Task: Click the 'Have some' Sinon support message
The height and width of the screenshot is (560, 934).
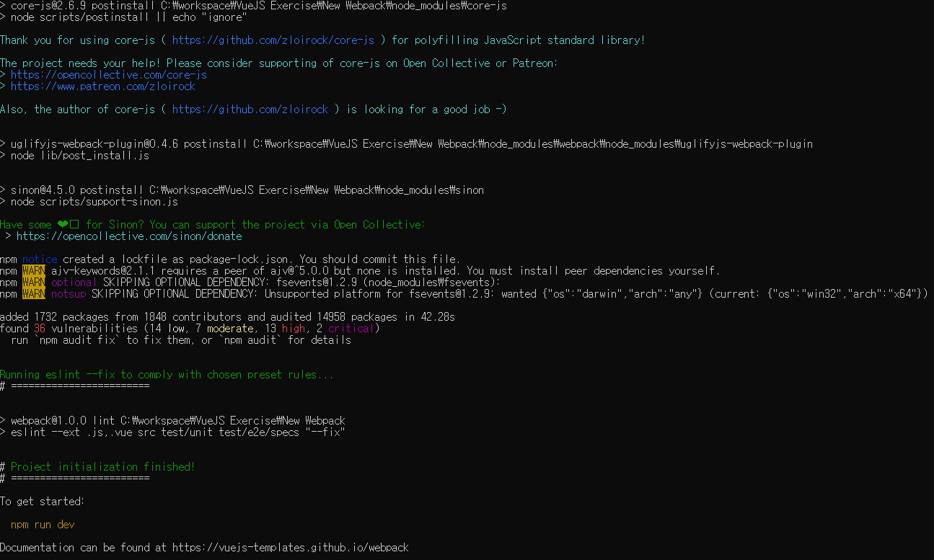Action: [213, 225]
